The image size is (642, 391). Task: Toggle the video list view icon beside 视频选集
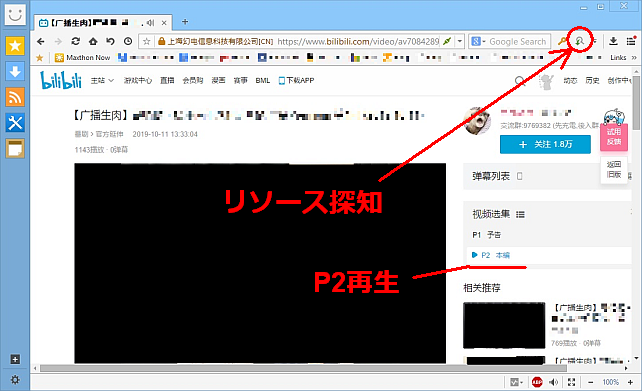(x=520, y=214)
